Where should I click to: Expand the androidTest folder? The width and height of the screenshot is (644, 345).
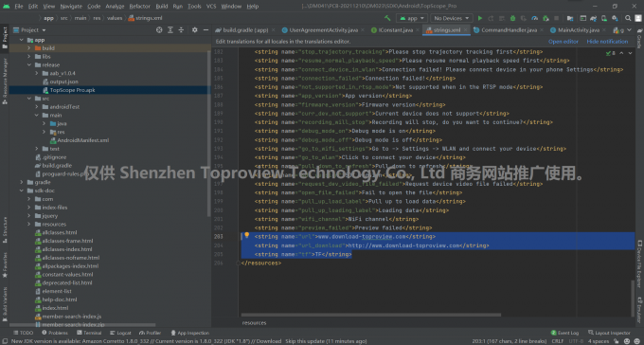point(37,106)
